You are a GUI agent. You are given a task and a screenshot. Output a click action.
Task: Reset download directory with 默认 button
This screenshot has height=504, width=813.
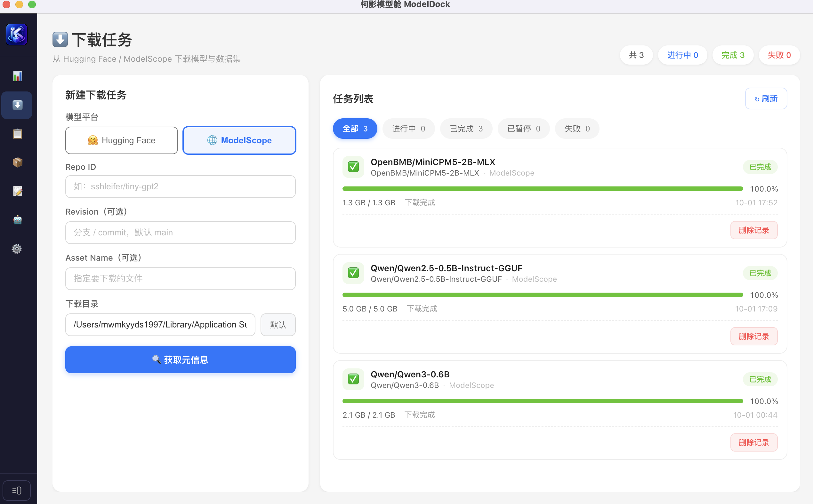[278, 325]
